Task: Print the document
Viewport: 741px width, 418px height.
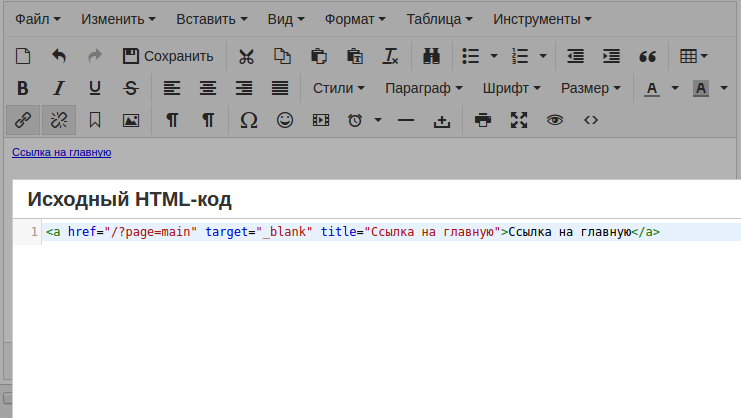Action: click(x=483, y=120)
